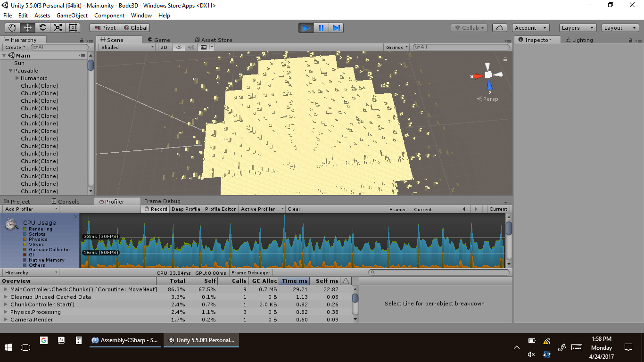
Task: Open the Shaded draw mode dropdown
Action: 127,47
